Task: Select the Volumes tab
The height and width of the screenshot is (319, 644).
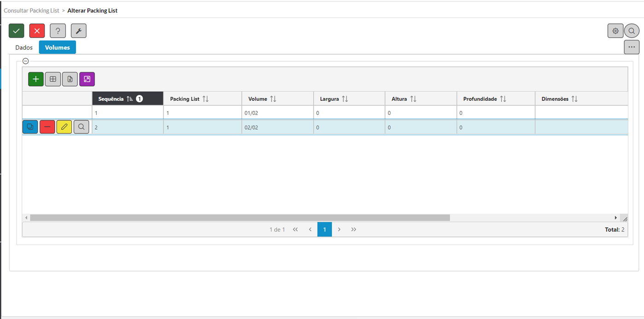Action: point(58,47)
